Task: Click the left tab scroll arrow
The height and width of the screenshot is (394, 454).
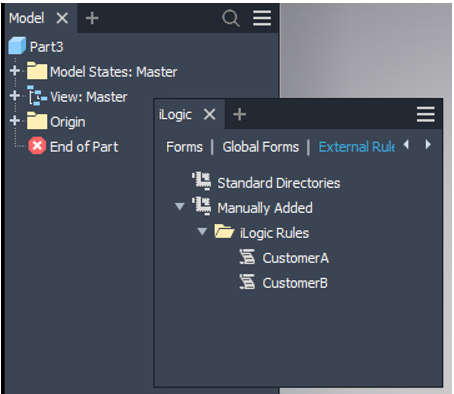Action: [x=406, y=145]
